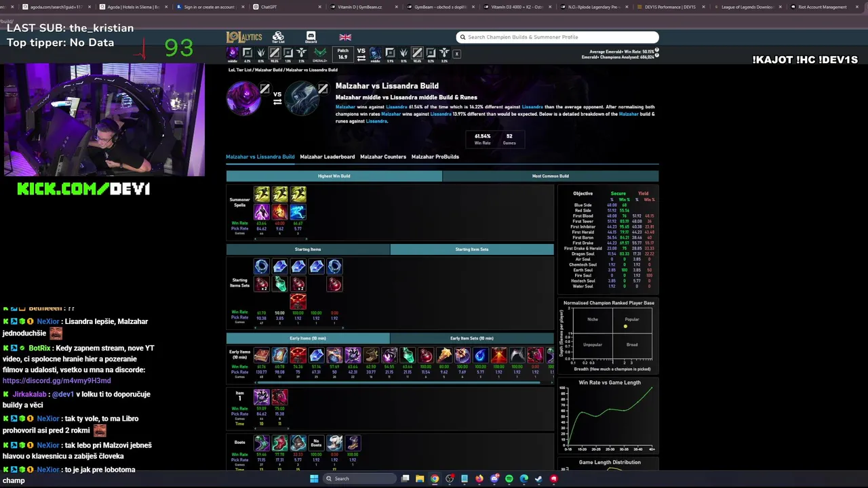Click the large Lissandra champion portrait

302,98
